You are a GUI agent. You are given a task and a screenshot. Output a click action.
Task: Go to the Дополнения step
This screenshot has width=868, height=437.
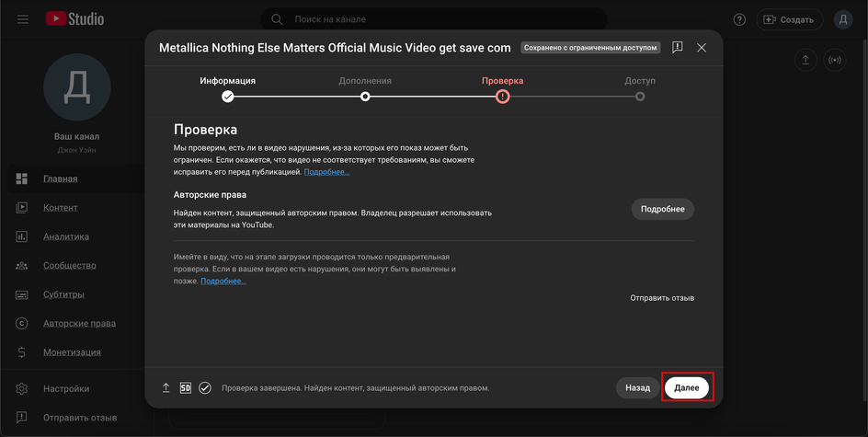[x=365, y=81]
